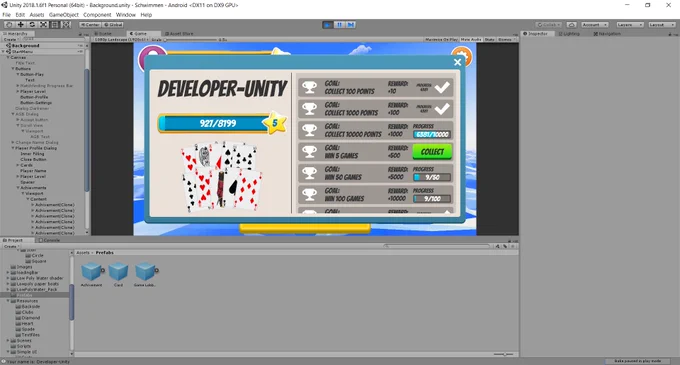Select the Move tool in the toolbar

21,25
